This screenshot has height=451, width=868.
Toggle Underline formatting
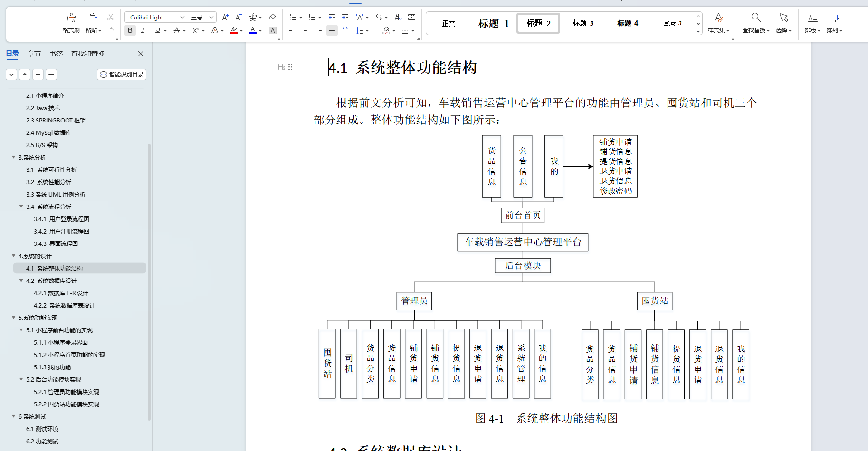tap(158, 30)
